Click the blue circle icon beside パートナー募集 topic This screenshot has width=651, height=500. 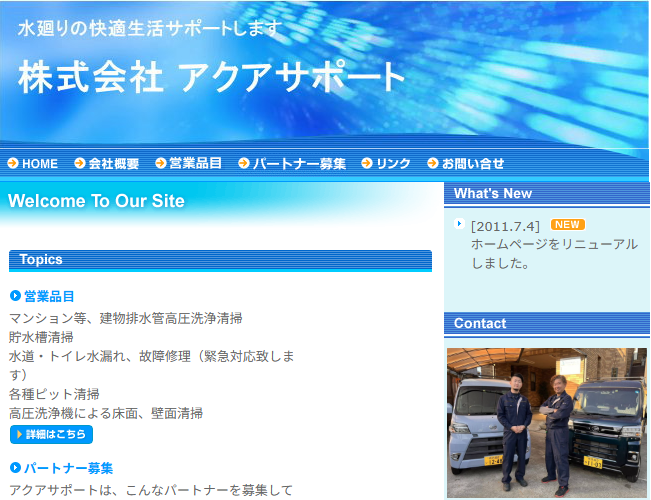[15, 468]
